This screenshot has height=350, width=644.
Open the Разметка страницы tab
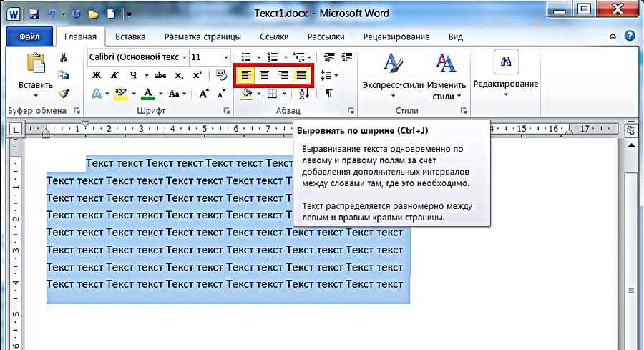click(x=203, y=37)
